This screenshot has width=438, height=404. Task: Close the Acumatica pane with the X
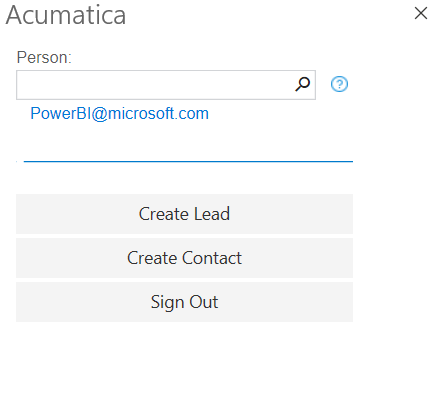tap(421, 14)
